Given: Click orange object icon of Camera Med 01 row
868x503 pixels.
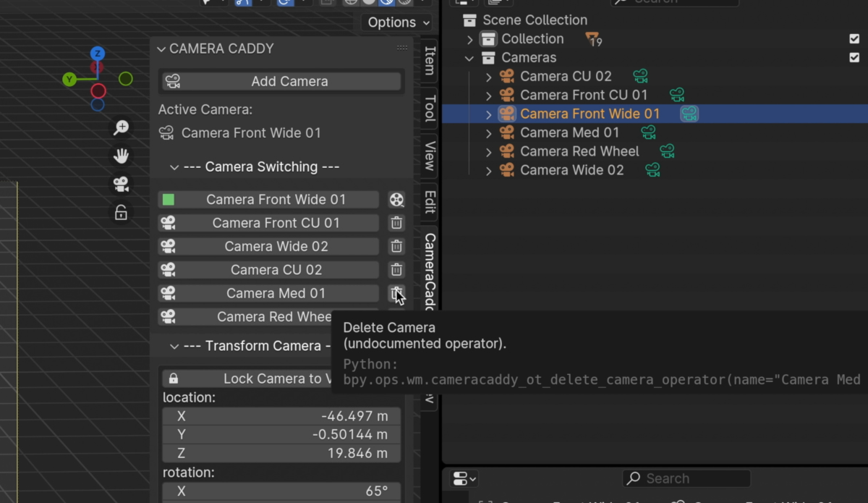Looking at the screenshot, I should tap(506, 132).
